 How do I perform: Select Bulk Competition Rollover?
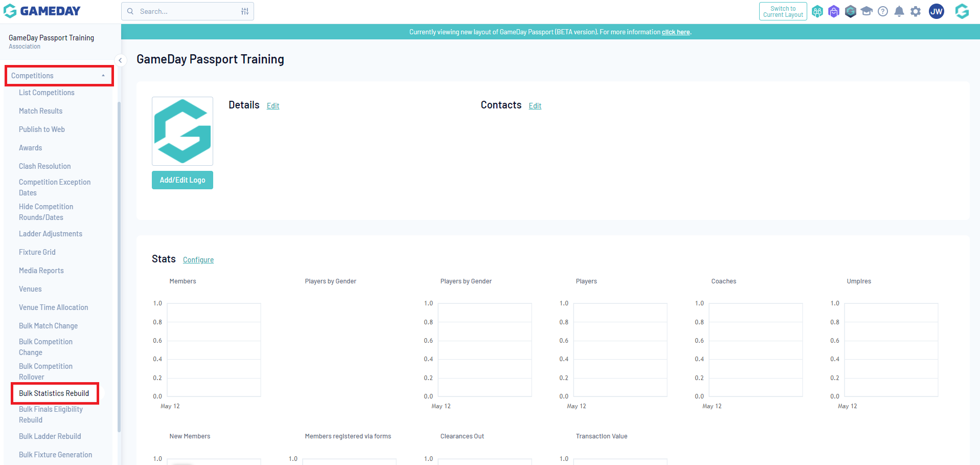[x=45, y=371]
